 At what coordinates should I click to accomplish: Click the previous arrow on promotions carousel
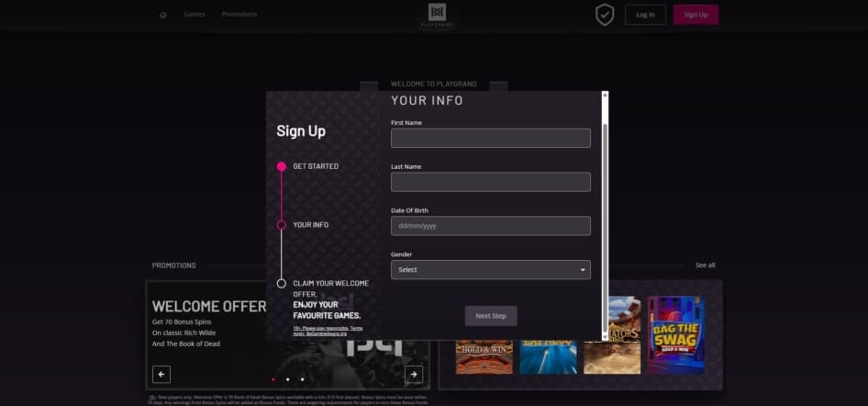161,375
